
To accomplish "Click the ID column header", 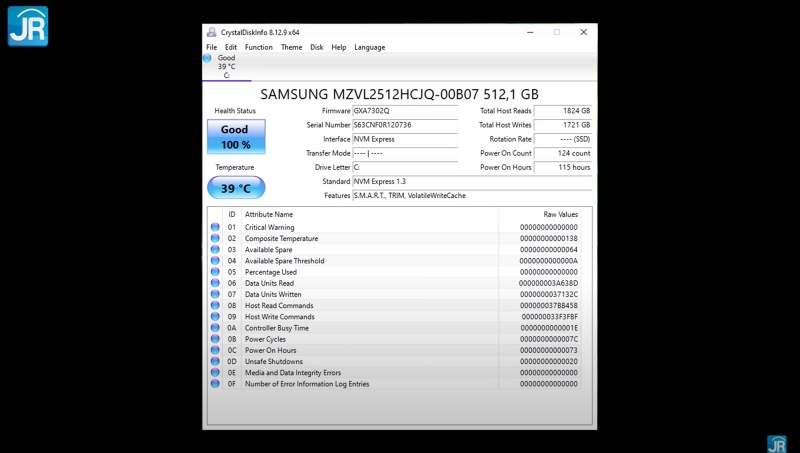I will (x=232, y=214).
